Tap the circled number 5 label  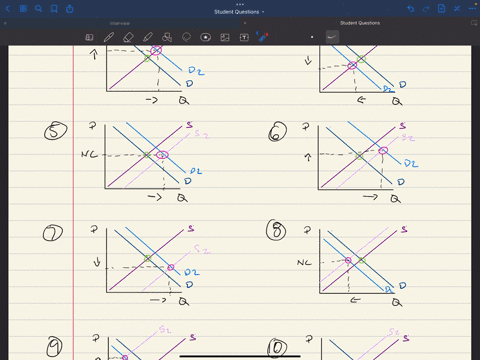[55, 130]
